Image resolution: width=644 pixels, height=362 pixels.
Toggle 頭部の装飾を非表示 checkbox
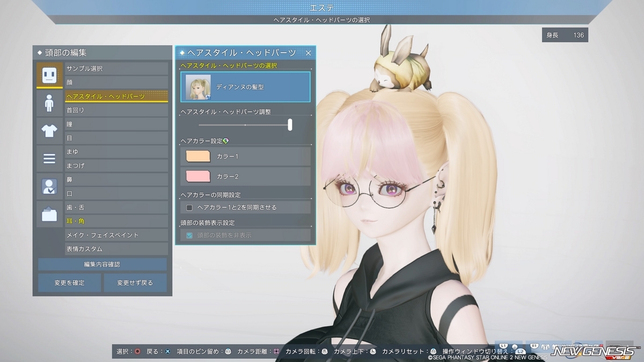(x=189, y=235)
